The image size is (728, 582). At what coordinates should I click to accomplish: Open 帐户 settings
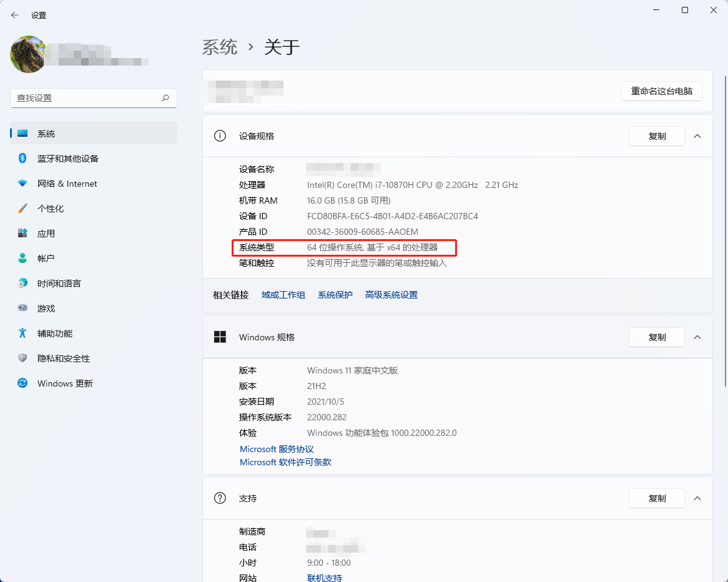[x=93, y=259]
